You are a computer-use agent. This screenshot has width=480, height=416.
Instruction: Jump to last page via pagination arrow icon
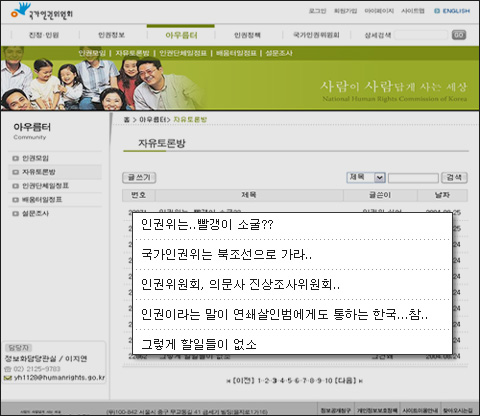361,381
